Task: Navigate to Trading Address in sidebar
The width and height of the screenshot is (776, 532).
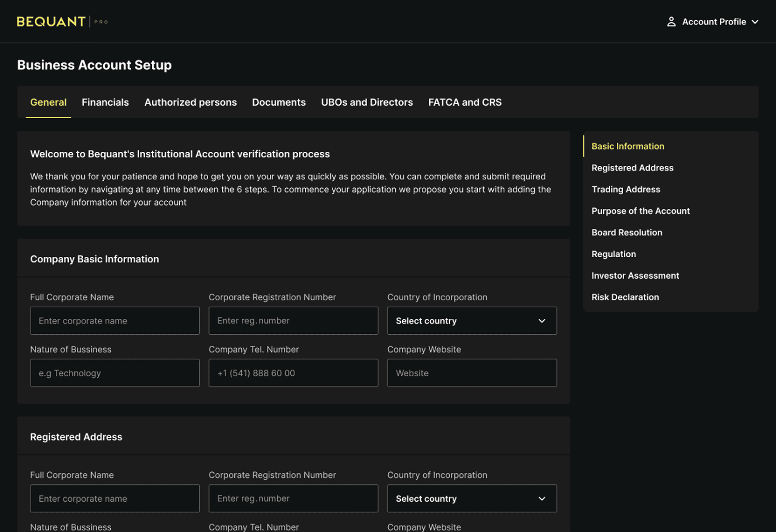Action: coord(625,189)
